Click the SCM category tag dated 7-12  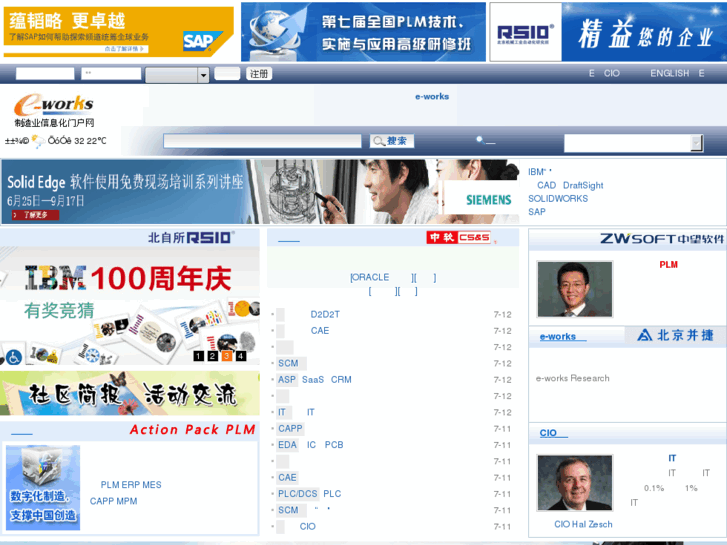tap(288, 363)
